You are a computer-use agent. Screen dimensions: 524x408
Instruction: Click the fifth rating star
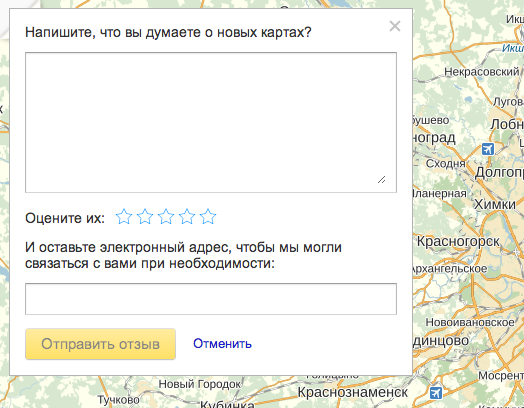point(208,217)
